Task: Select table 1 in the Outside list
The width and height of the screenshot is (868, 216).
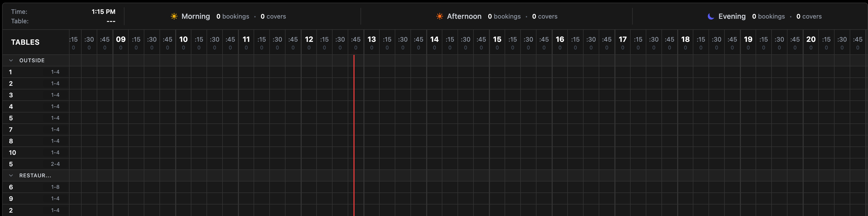Action: click(11, 72)
